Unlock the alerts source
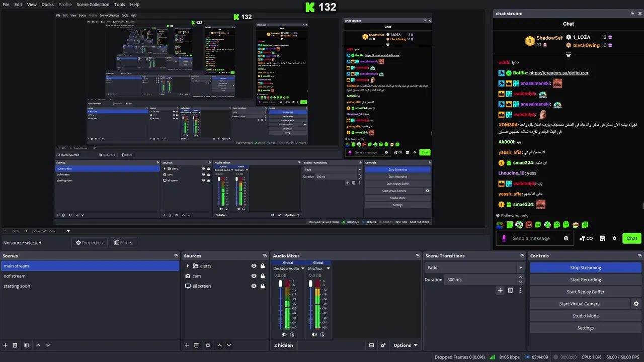Viewport: 644px width, 362px height. point(262,266)
